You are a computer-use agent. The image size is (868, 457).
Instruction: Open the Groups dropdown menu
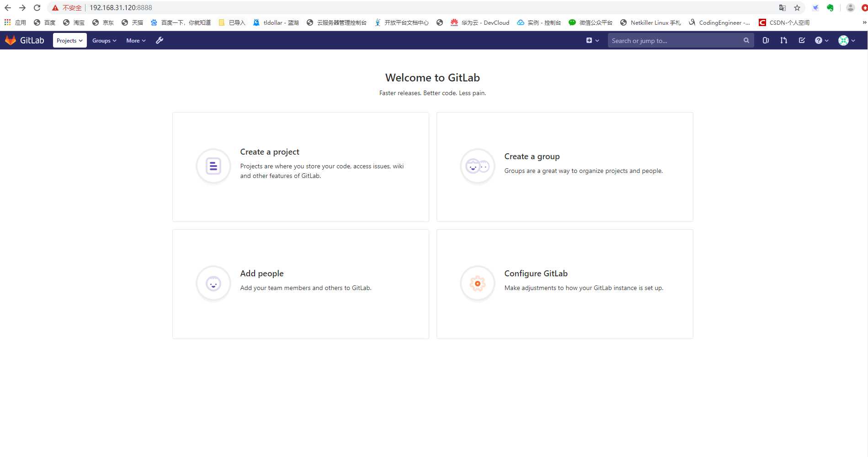pos(104,40)
